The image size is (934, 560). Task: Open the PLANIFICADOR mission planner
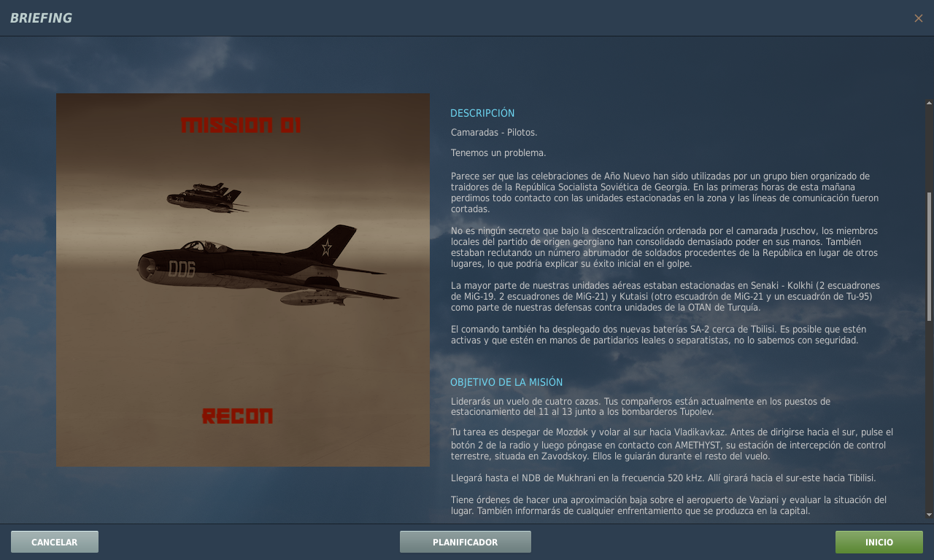pos(465,542)
